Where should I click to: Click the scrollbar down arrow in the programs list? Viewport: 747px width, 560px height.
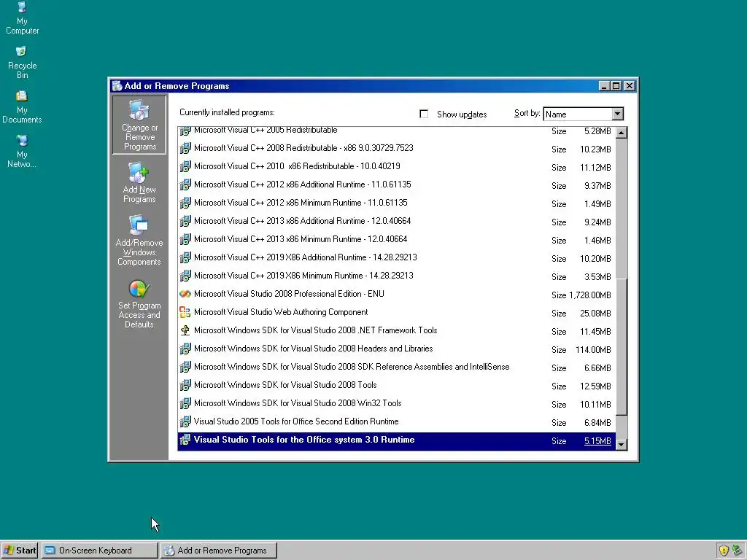coord(622,444)
